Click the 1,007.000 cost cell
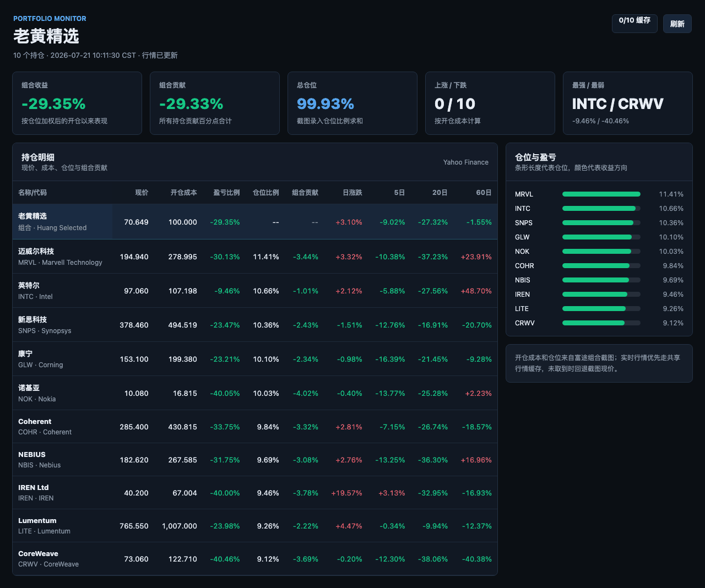The width and height of the screenshot is (705, 588). click(x=180, y=526)
